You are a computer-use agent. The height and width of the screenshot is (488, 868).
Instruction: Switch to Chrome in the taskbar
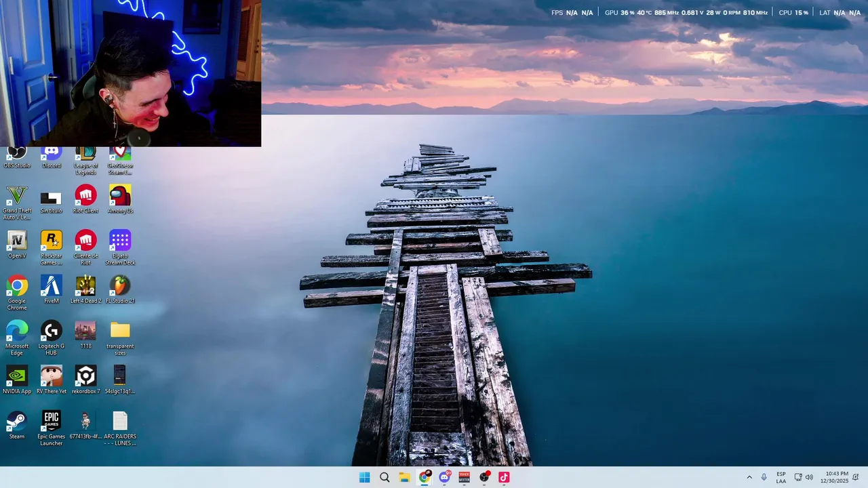(x=425, y=477)
